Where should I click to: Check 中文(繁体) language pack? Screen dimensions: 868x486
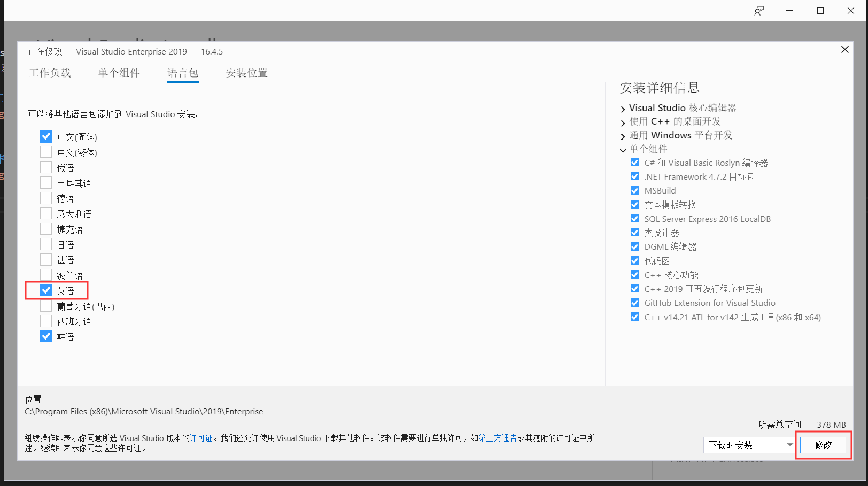pos(46,152)
